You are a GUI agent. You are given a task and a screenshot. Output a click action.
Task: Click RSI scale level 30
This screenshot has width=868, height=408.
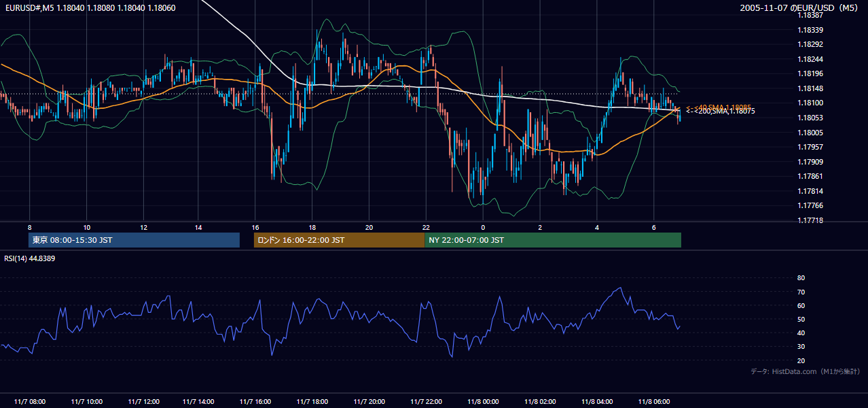[x=801, y=347]
